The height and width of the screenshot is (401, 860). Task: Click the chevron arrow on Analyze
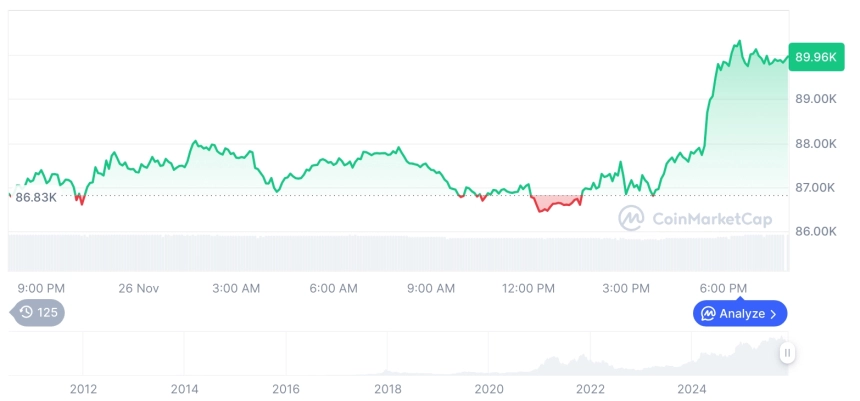point(773,314)
